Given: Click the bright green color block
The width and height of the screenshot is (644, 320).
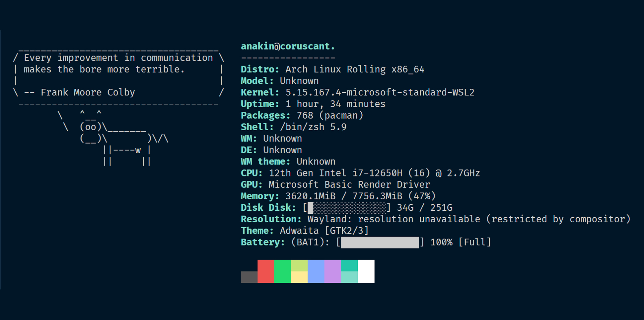Looking at the screenshot, I should (283, 271).
